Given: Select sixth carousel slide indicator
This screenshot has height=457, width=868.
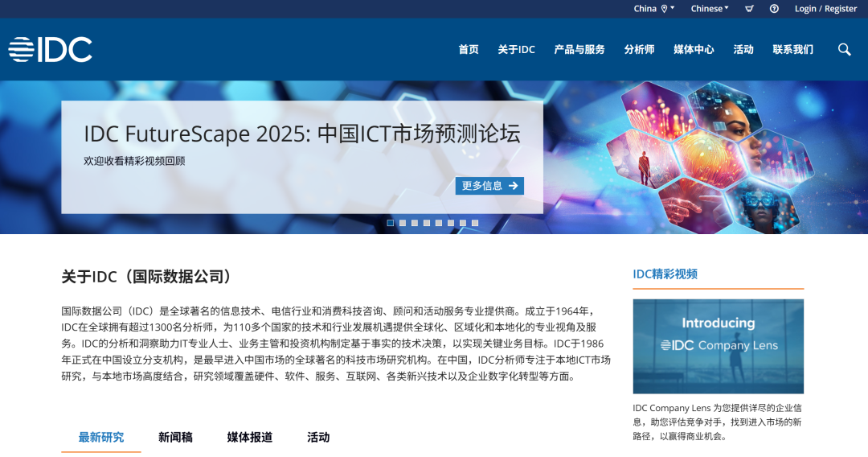Looking at the screenshot, I should (451, 223).
